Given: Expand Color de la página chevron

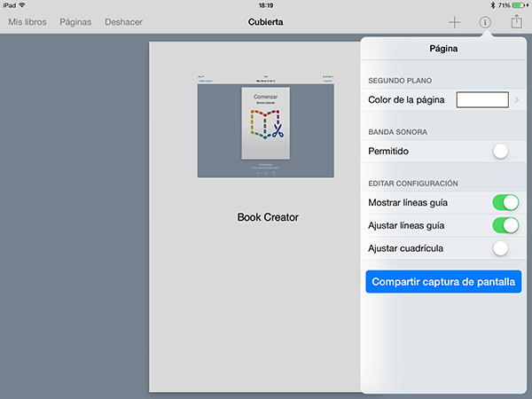Looking at the screenshot, I should tap(517, 99).
